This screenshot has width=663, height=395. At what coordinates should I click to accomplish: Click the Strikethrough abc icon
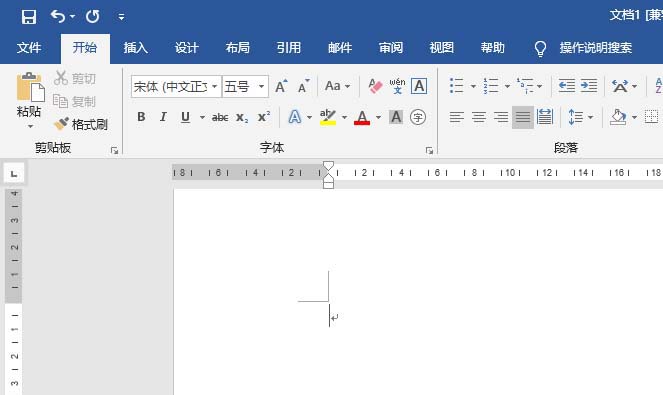[x=220, y=117]
